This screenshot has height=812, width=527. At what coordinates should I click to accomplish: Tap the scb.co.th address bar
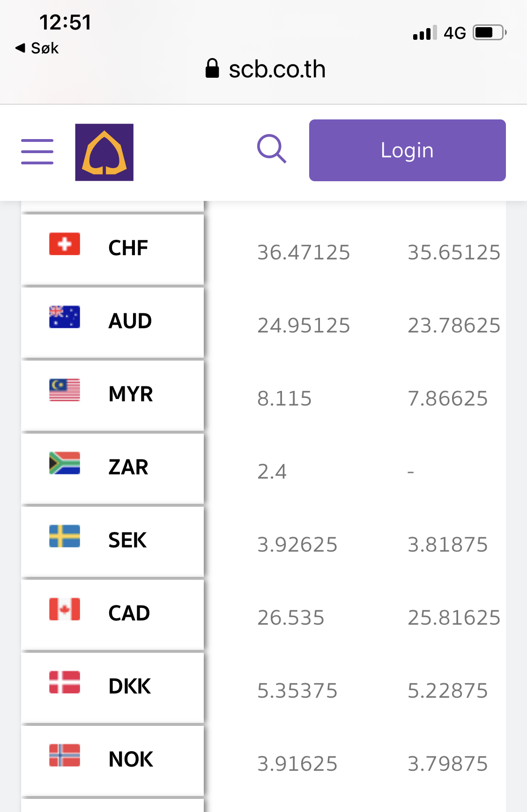tap(266, 69)
